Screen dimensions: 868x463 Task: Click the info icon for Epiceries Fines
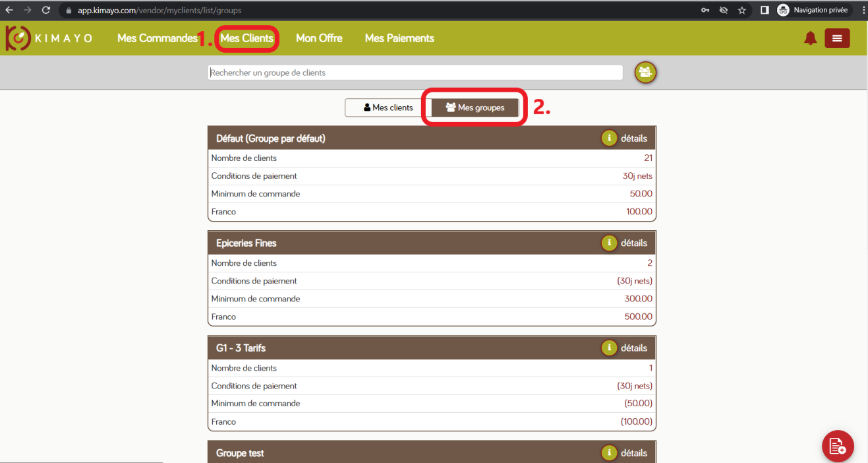pos(609,243)
